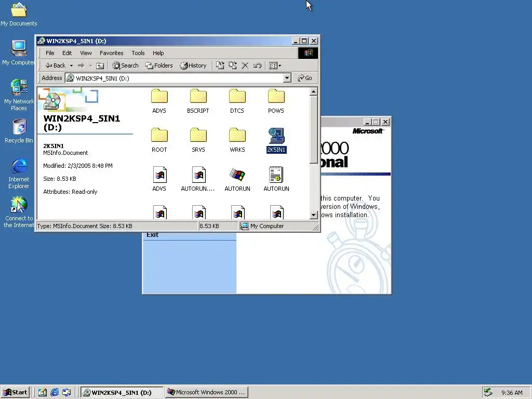
Task: Click the Undo toolbar icon
Action: click(x=257, y=65)
